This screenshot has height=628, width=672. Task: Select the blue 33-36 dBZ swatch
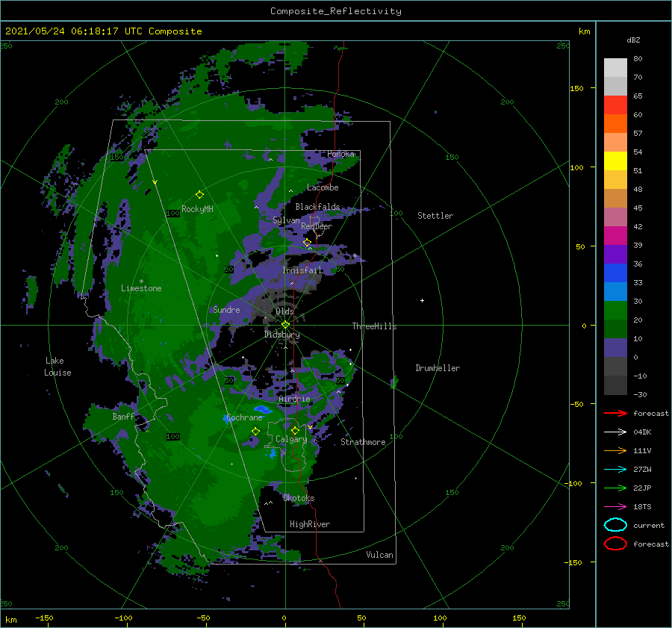[615, 273]
